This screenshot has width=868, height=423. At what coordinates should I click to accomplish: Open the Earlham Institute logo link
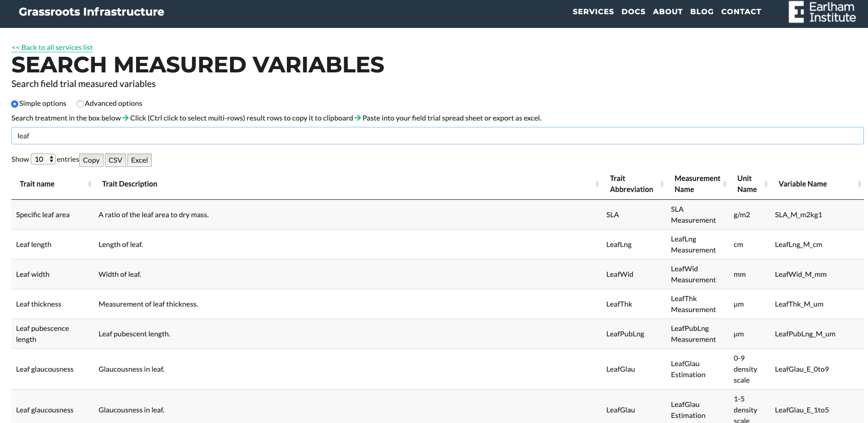(822, 12)
